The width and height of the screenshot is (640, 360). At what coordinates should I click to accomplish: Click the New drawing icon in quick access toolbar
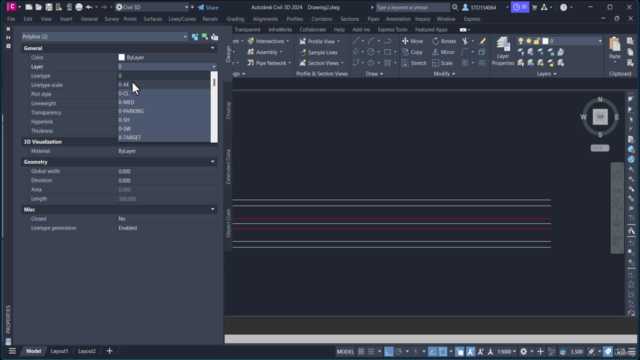(29, 7)
